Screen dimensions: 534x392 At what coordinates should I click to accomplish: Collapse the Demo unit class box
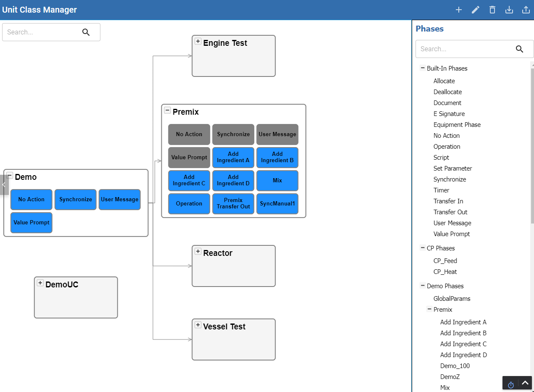pos(10,176)
